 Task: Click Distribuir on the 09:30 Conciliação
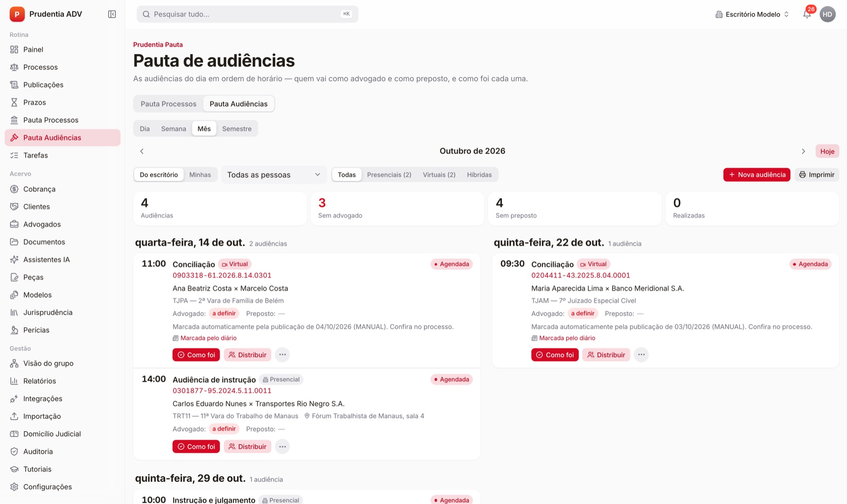606,355
